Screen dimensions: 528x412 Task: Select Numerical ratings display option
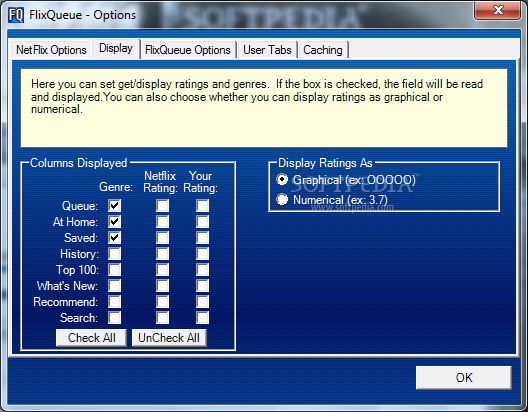coord(282,200)
